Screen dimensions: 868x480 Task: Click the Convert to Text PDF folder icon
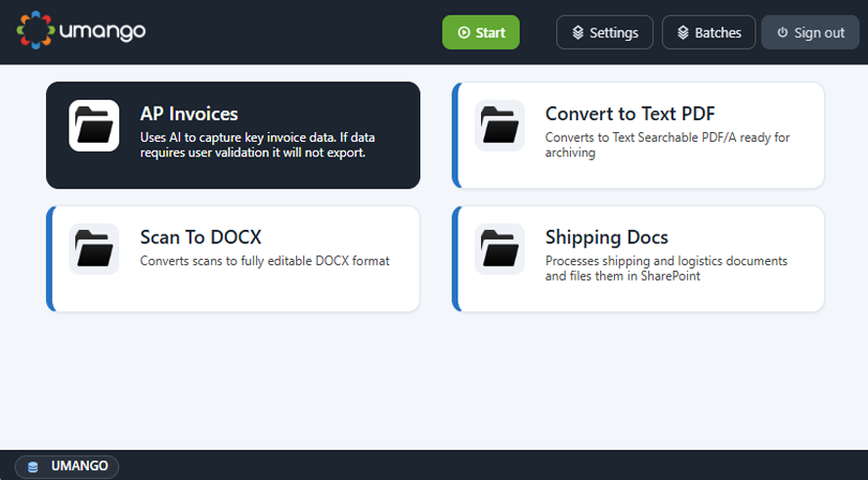tap(499, 126)
